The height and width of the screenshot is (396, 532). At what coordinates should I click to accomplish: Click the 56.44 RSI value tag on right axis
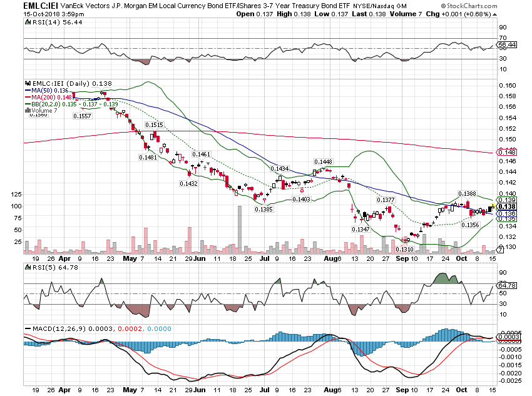pos(506,45)
